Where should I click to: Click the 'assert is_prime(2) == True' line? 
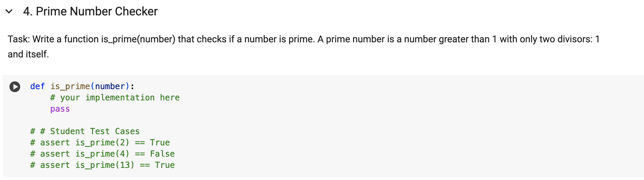100,142
